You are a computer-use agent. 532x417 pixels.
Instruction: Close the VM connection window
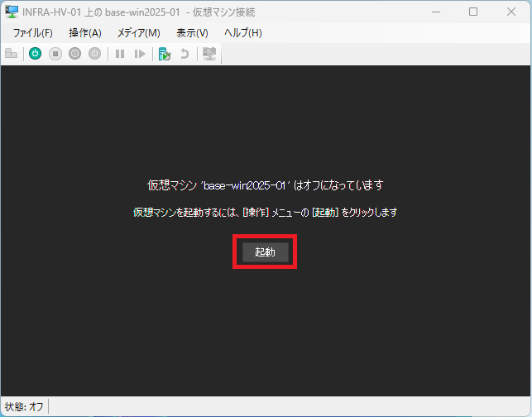click(511, 12)
